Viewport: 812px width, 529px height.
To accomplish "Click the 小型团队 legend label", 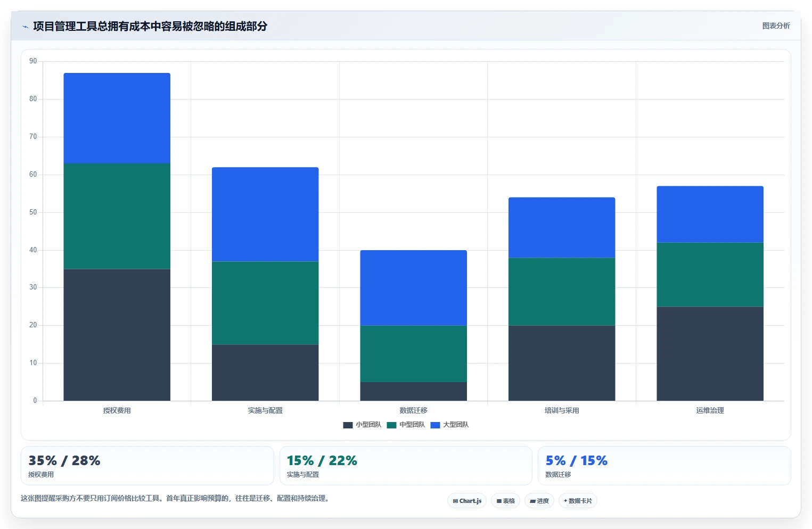I will tap(368, 425).
